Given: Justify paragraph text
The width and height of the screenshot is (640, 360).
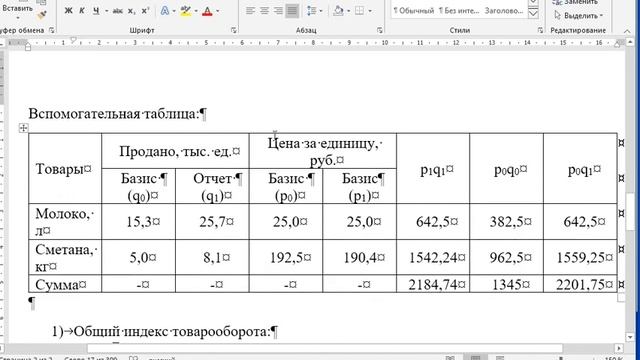Looking at the screenshot, I should (292, 11).
